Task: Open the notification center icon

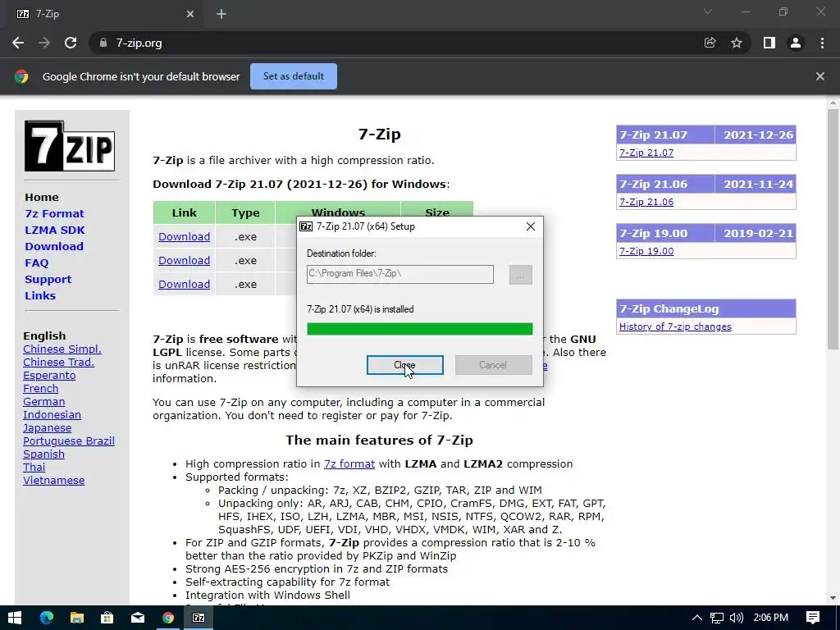Action: coord(813,618)
